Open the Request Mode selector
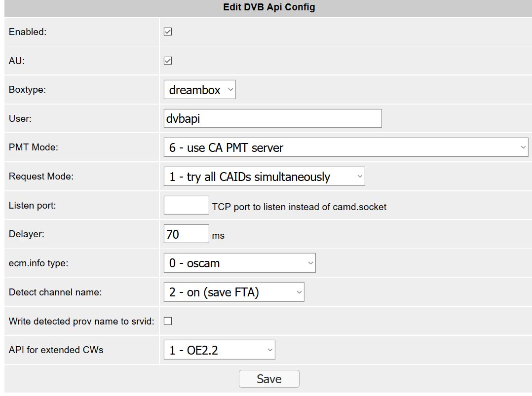Viewport: 532px width, 396px height. click(264, 177)
